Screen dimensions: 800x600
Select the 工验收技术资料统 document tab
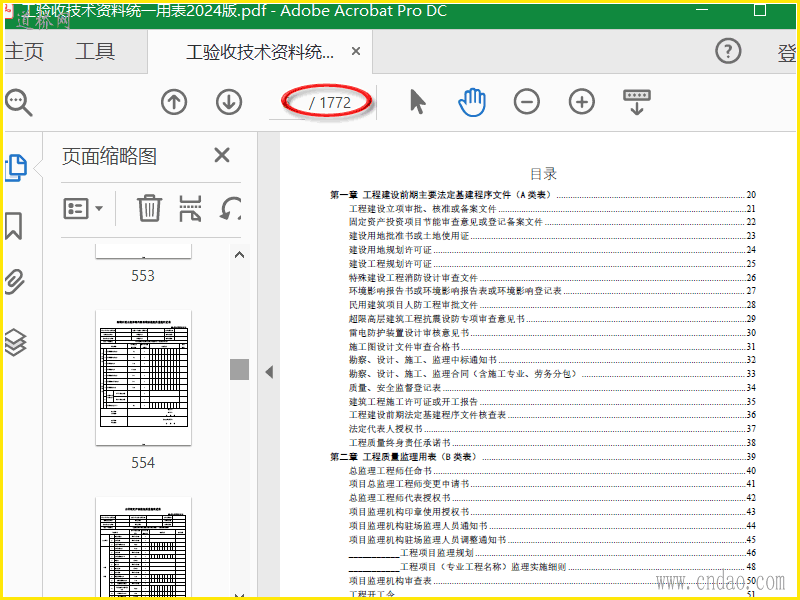pos(260,52)
